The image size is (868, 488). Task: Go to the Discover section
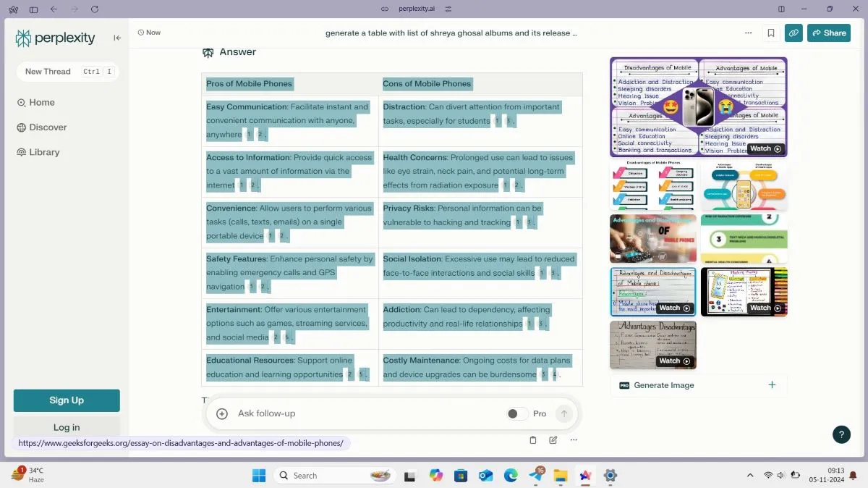tap(42, 127)
